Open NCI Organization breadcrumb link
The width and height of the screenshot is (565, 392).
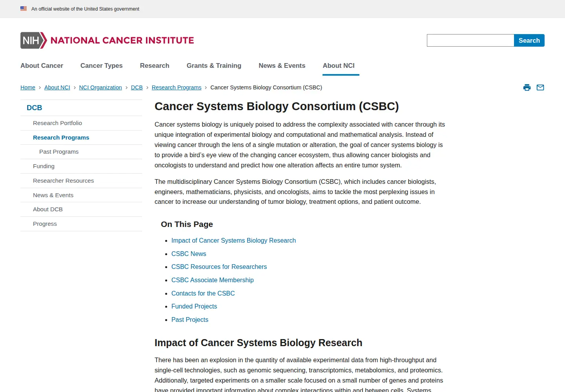click(x=100, y=87)
